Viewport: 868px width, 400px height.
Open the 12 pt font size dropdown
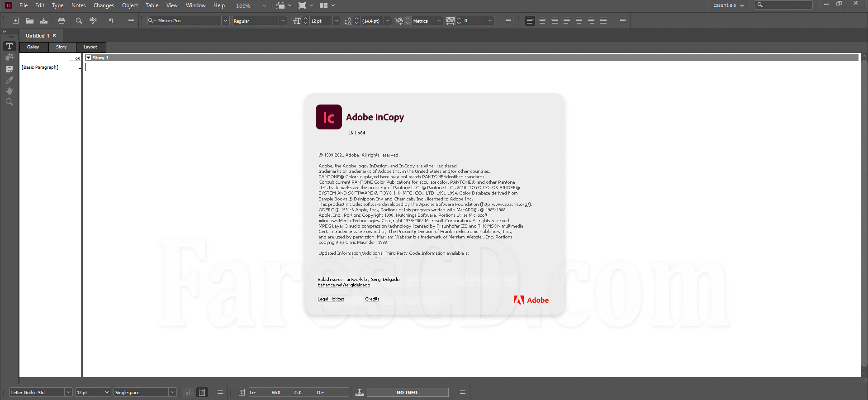337,21
